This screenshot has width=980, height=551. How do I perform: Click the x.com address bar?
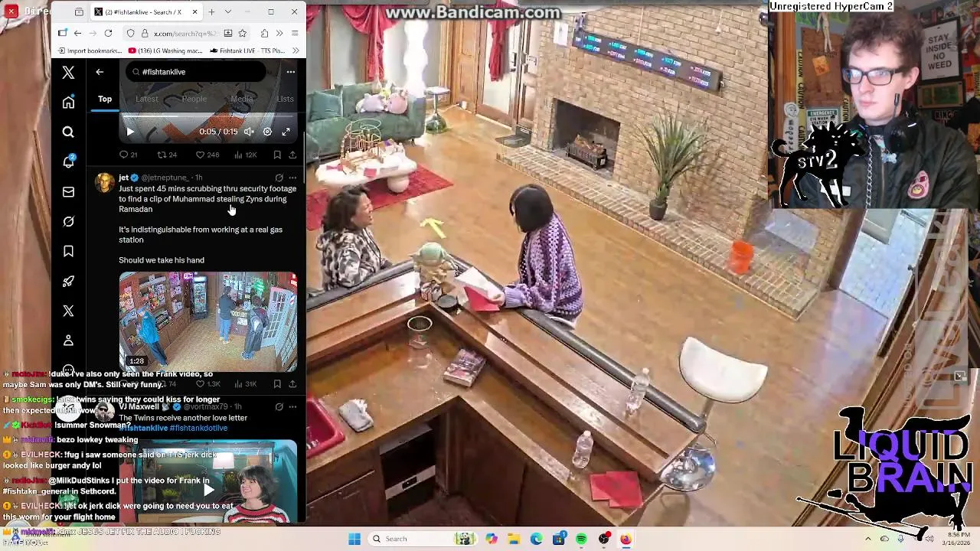tap(186, 33)
